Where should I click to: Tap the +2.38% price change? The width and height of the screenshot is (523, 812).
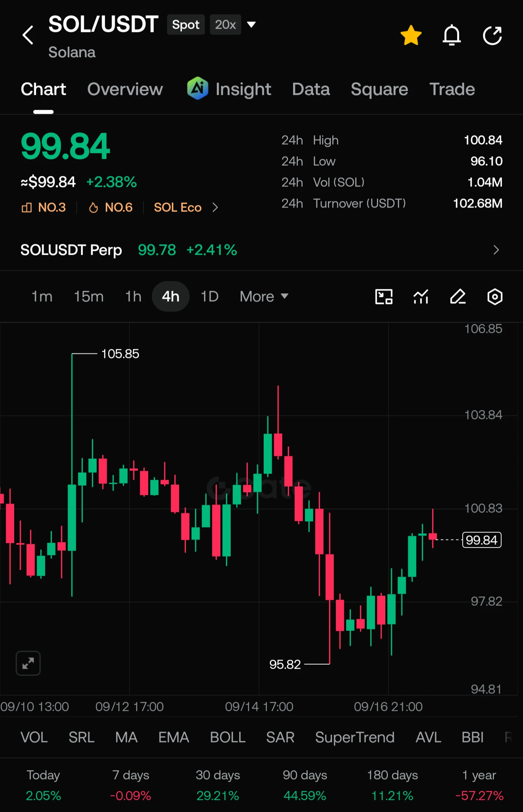coord(112,182)
